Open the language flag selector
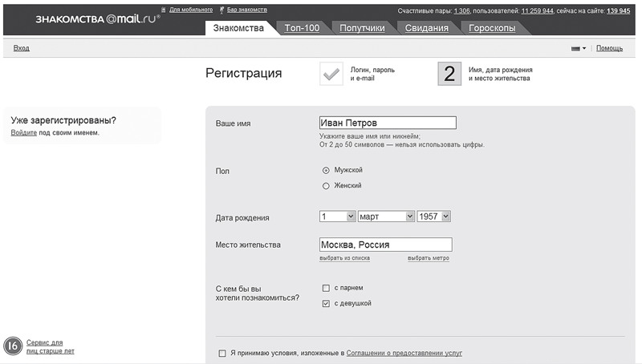642x364 pixels. click(x=578, y=48)
